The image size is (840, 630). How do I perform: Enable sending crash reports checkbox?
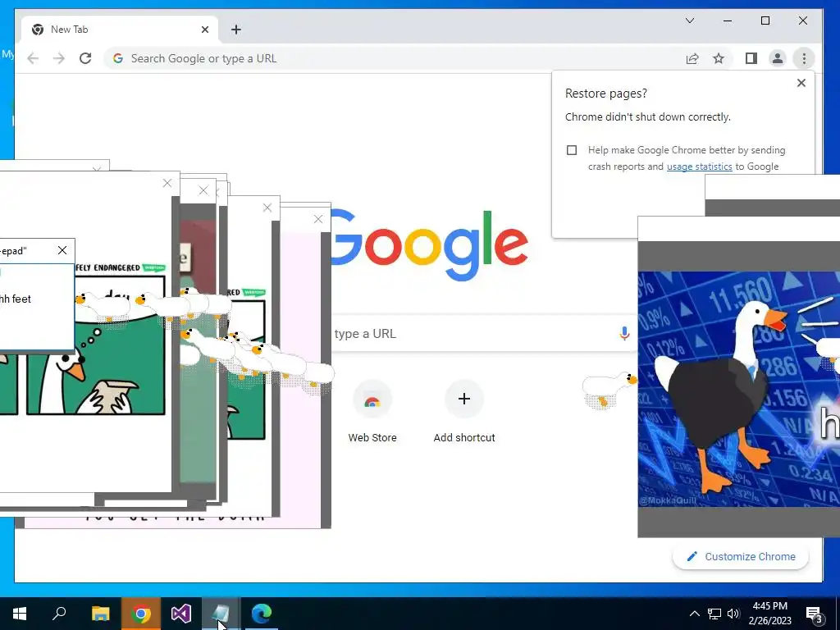tap(572, 150)
